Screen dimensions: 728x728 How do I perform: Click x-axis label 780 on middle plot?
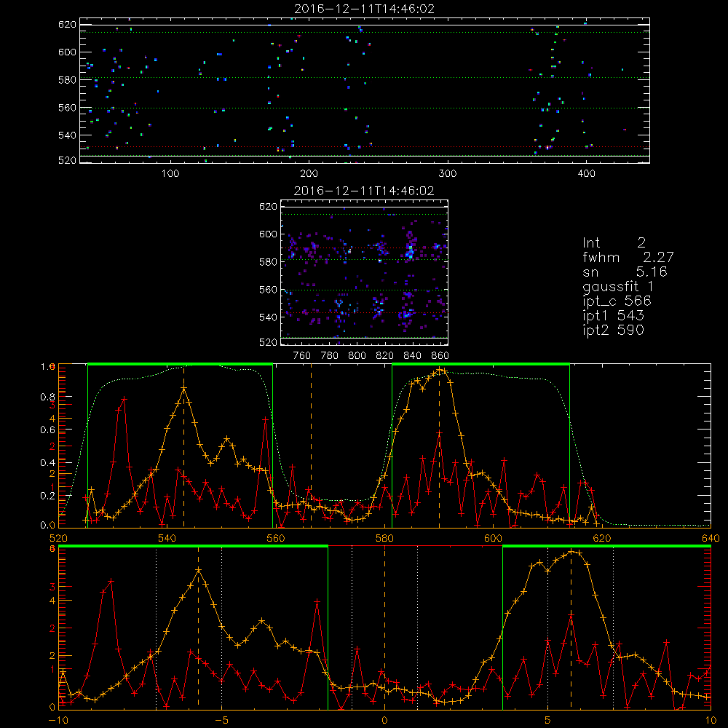pyautogui.click(x=330, y=356)
